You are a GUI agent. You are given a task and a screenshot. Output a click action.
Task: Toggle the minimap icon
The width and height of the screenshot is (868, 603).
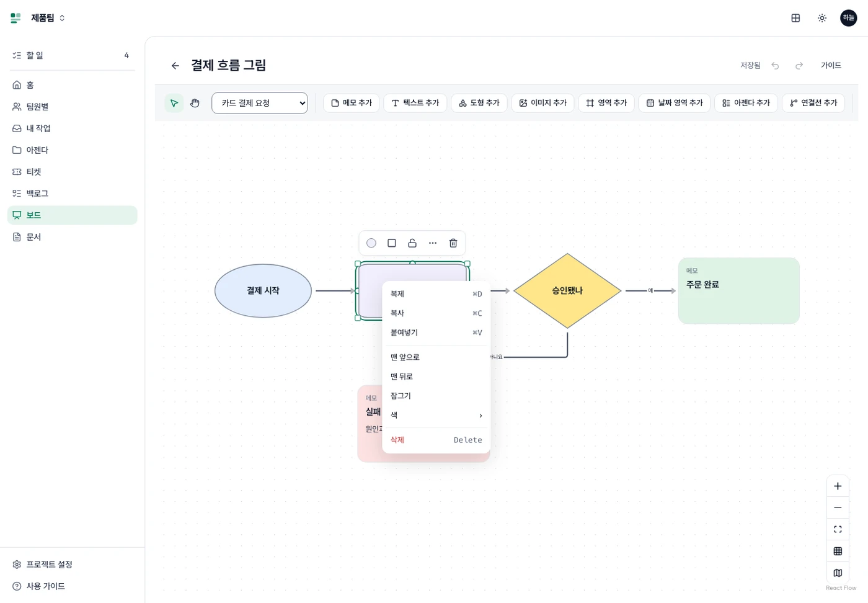coord(838,573)
